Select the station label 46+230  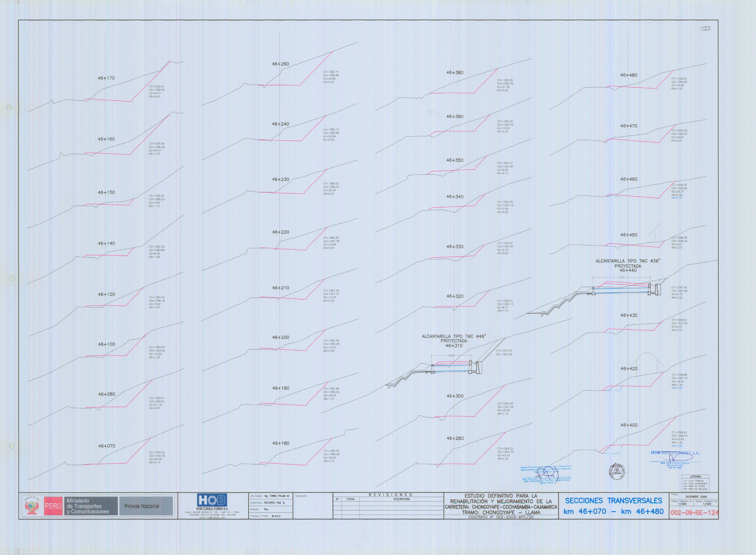tap(280, 179)
